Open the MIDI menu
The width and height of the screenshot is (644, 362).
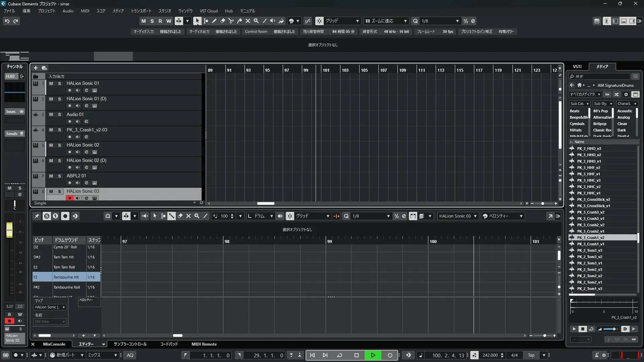[x=85, y=11]
